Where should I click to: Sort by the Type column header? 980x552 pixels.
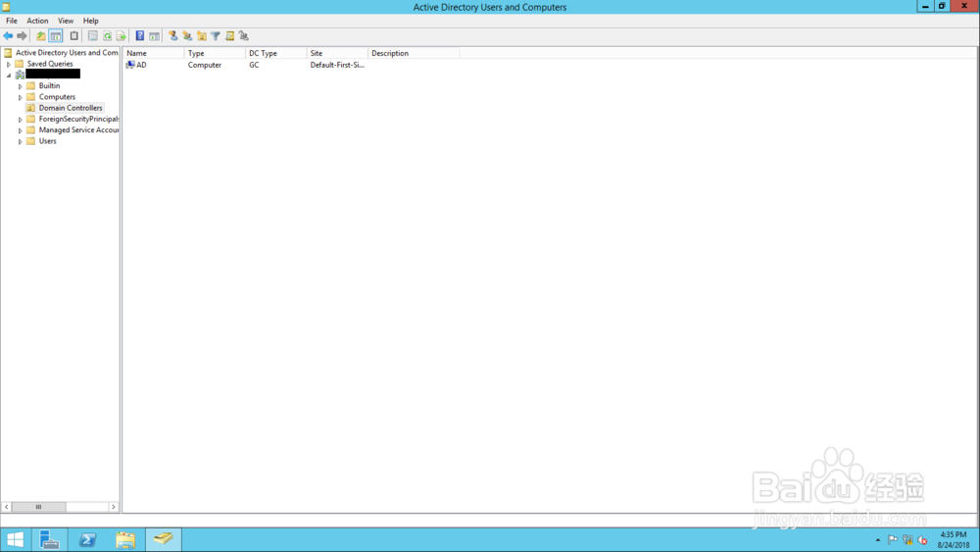point(215,53)
